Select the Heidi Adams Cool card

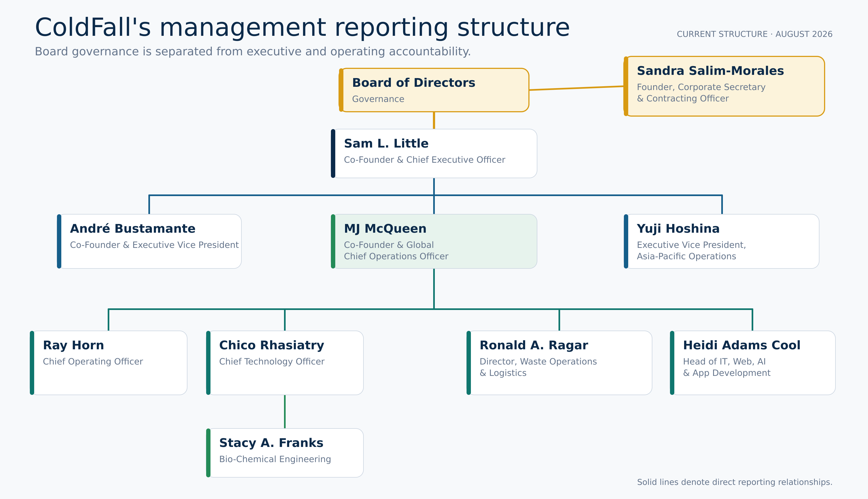pyautogui.click(x=753, y=363)
